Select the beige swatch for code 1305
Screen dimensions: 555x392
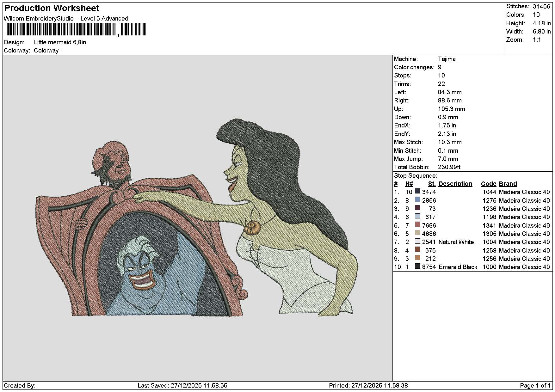pyautogui.click(x=417, y=233)
